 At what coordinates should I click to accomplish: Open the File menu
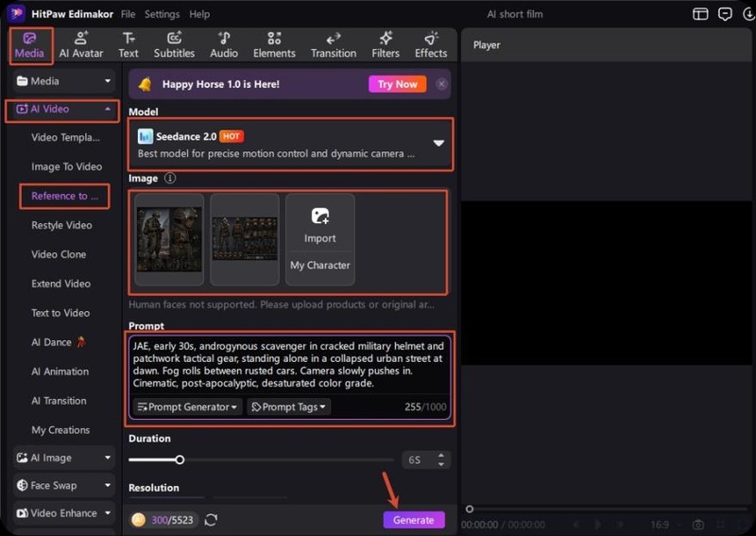tap(128, 14)
